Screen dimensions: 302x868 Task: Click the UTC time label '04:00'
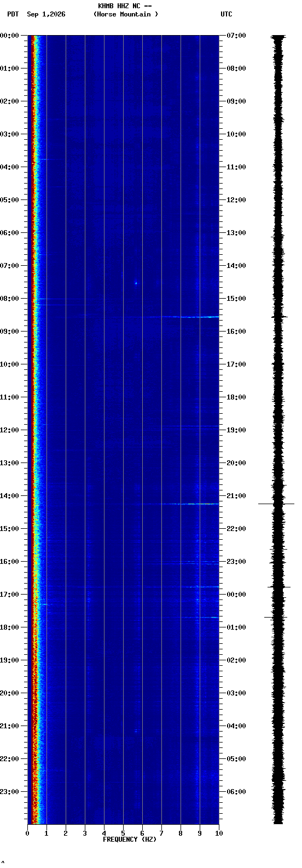pos(236,726)
